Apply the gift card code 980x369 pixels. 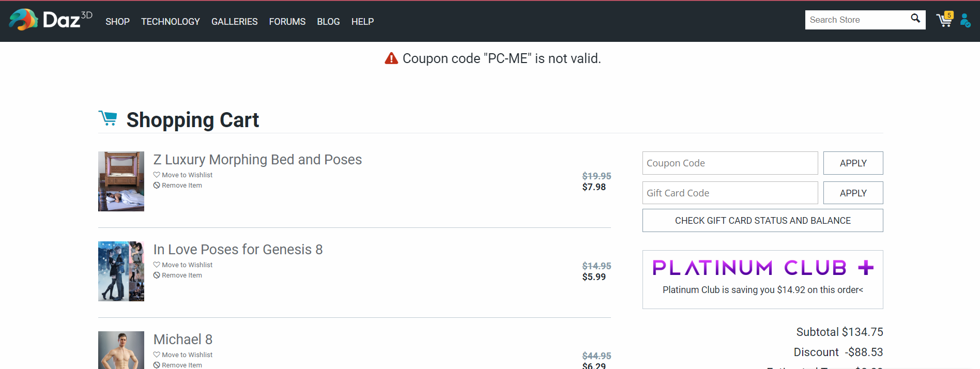point(853,193)
